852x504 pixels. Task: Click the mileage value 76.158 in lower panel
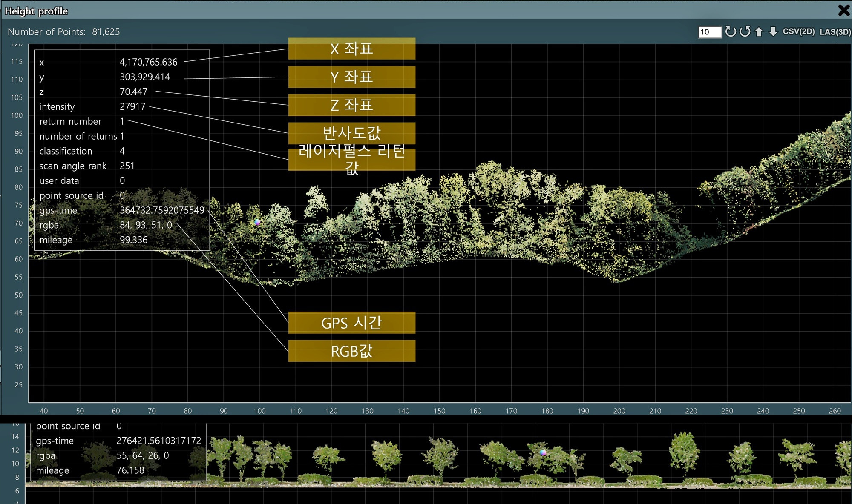pos(130,470)
